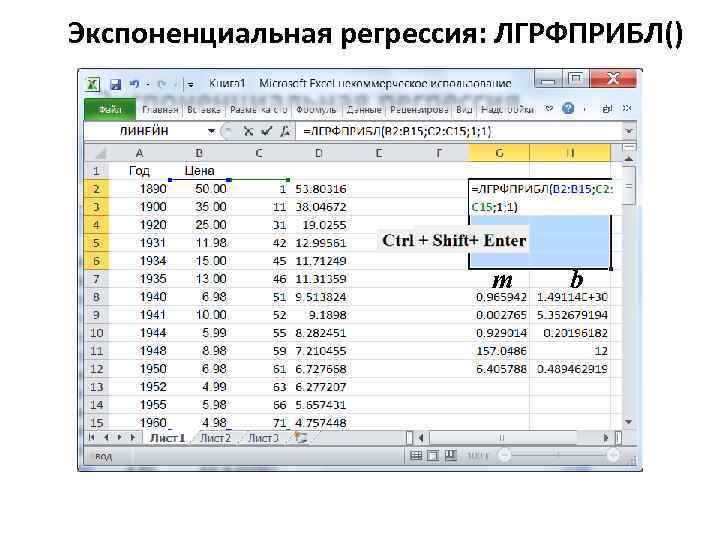
Task: Open the Формулы ribbon tab
Action: 316,110
